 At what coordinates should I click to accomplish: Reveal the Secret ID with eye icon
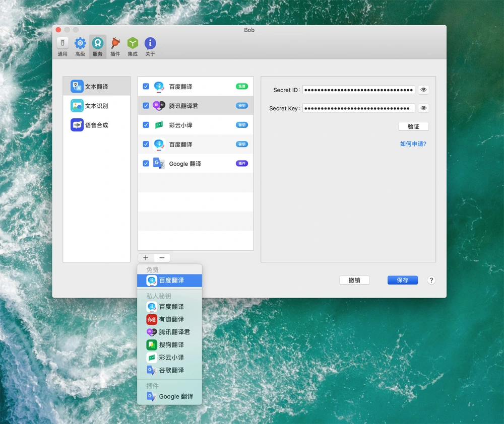tap(423, 90)
